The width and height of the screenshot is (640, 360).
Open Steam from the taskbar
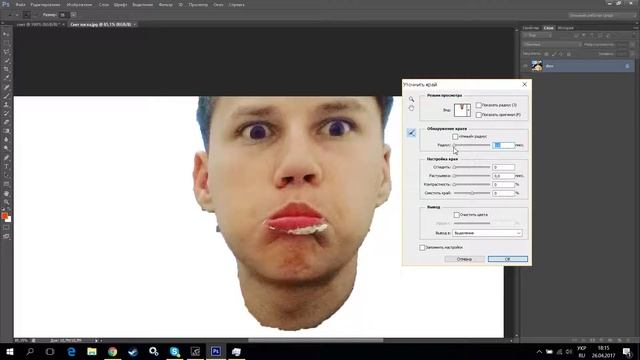coord(133,351)
